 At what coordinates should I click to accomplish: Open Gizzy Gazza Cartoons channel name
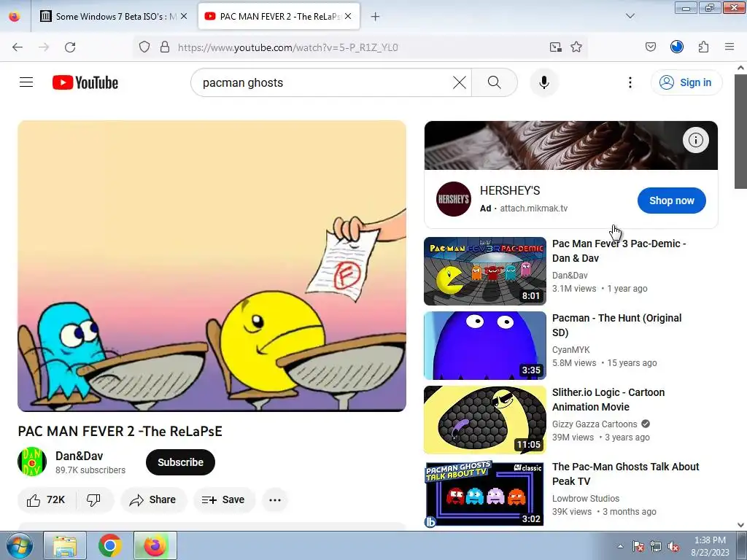[x=595, y=424]
